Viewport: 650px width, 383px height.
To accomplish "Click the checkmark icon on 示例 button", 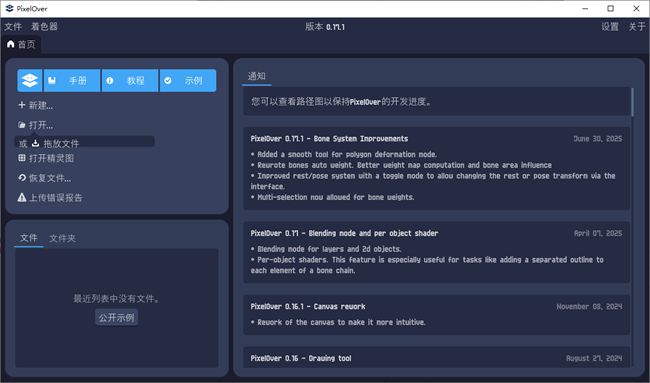I will point(168,80).
